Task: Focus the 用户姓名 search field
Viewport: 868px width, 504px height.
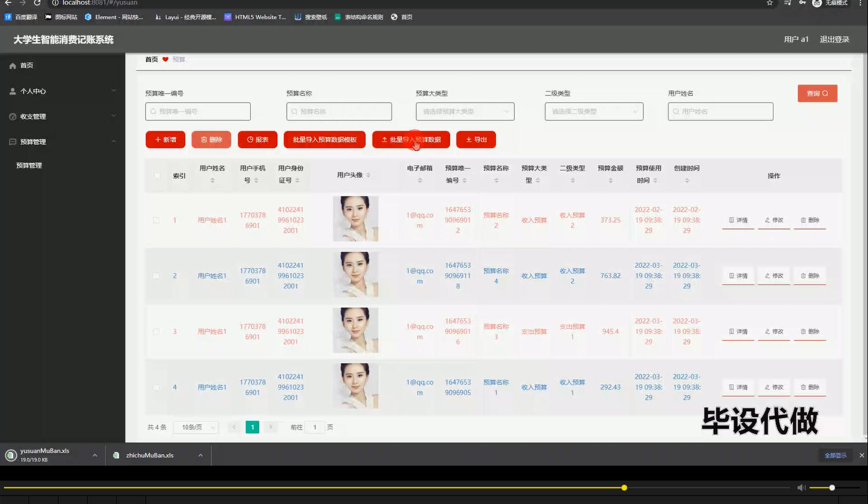Action: coord(720,111)
